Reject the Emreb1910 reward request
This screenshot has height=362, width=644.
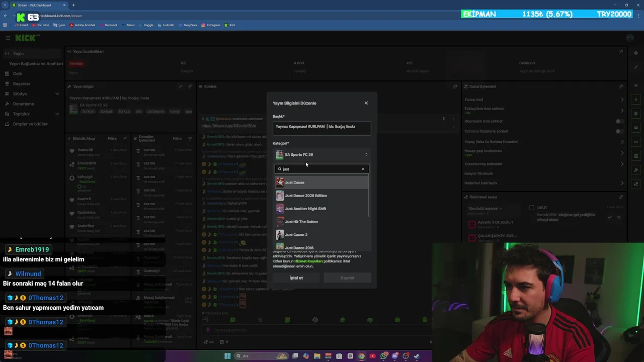coord(619,217)
